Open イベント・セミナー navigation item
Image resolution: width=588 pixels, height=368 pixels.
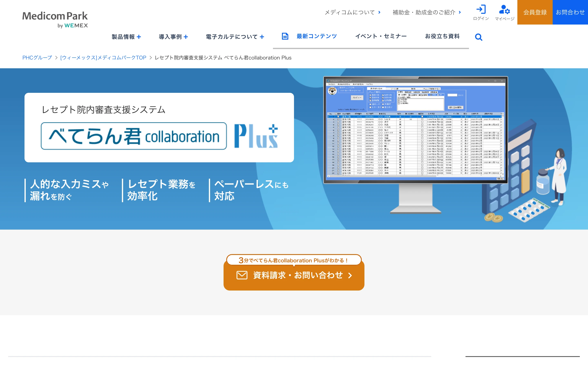pyautogui.click(x=381, y=36)
